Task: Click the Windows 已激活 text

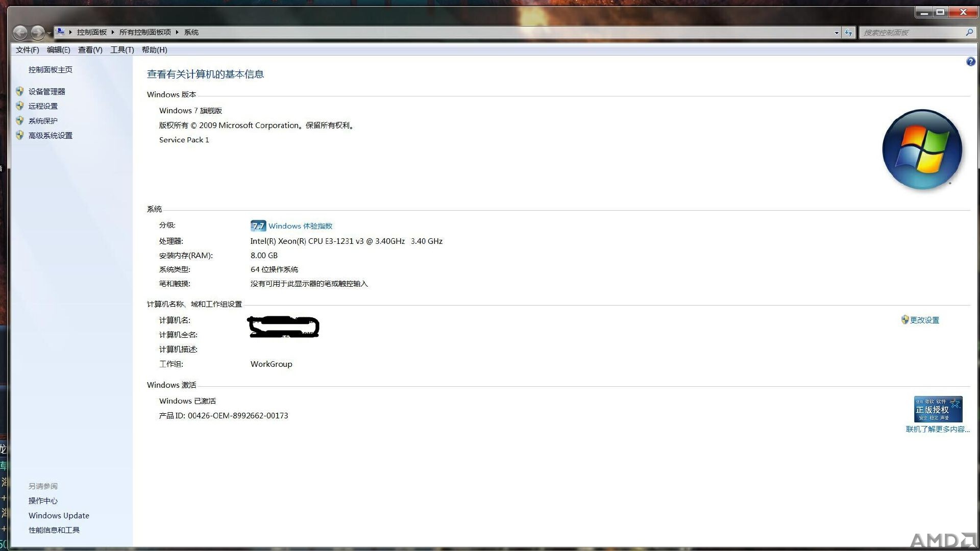Action: coord(187,401)
